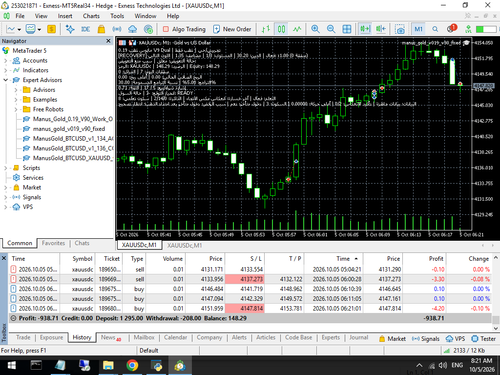Select the M1 timeframe button
Viewport: 500px width, 375px height.
coord(418,29)
